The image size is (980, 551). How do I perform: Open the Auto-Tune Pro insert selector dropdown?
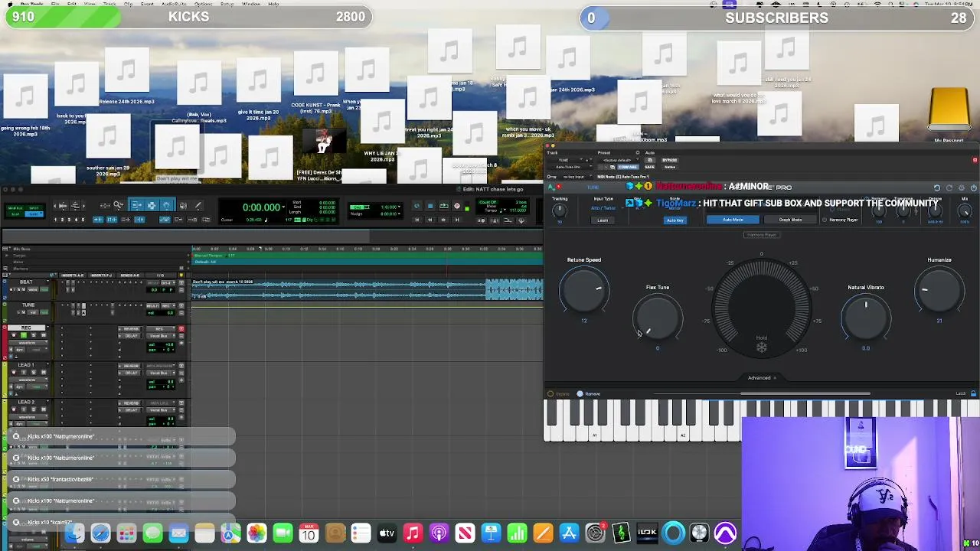tap(571, 167)
